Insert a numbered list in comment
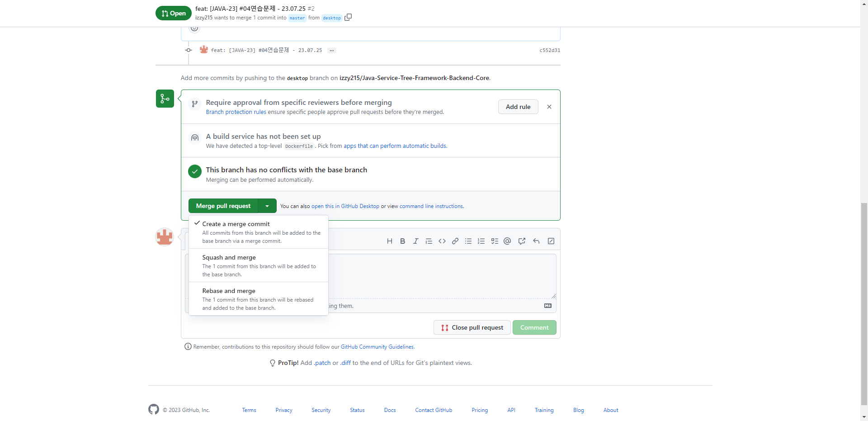 click(x=481, y=241)
